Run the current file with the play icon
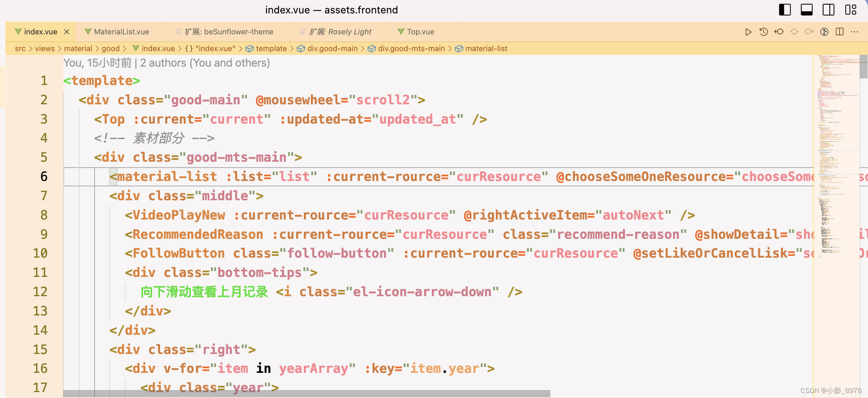Image resolution: width=868 pixels, height=398 pixels. [x=749, y=31]
